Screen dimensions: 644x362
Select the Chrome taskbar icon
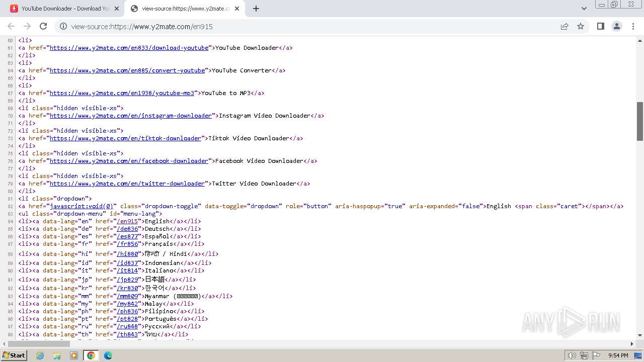coord(91,355)
